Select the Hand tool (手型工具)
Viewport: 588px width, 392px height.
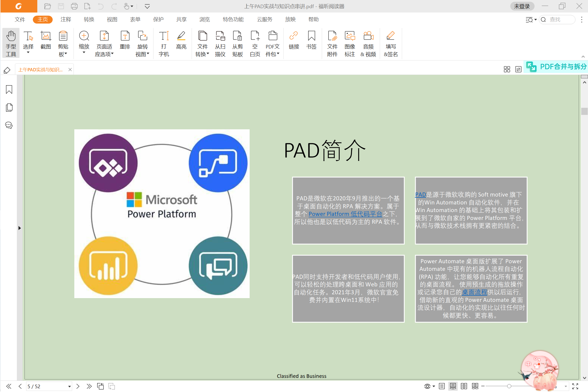pyautogui.click(x=11, y=44)
